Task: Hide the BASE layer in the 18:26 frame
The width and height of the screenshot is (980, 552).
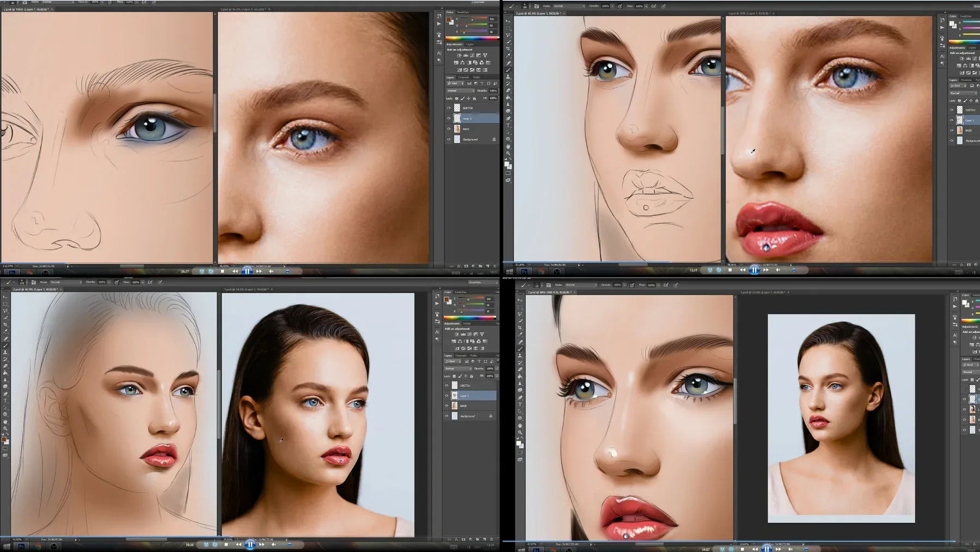Action: (446, 406)
